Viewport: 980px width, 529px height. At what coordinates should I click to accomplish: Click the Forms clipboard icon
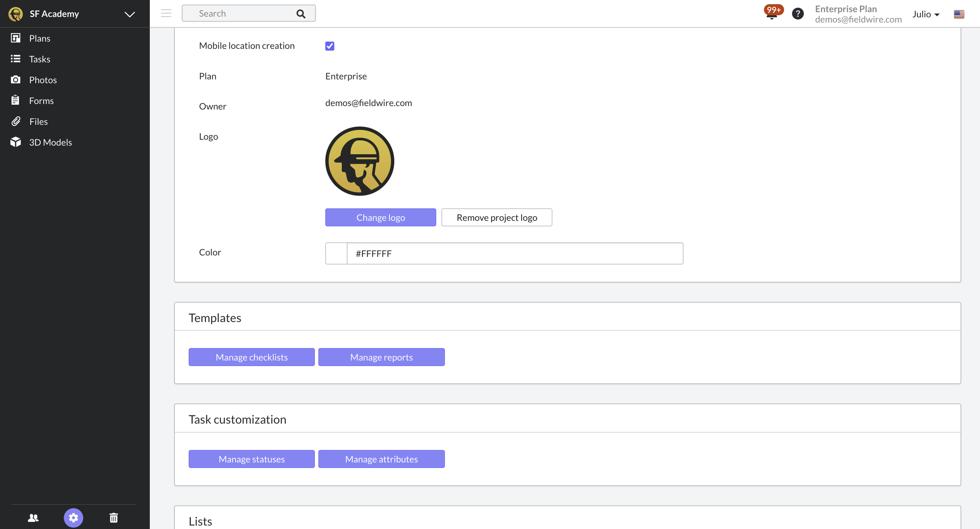[x=15, y=101]
